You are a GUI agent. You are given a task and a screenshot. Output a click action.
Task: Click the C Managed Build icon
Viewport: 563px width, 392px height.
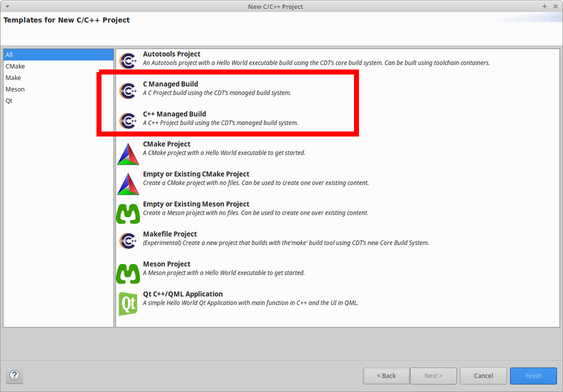pyautogui.click(x=128, y=91)
